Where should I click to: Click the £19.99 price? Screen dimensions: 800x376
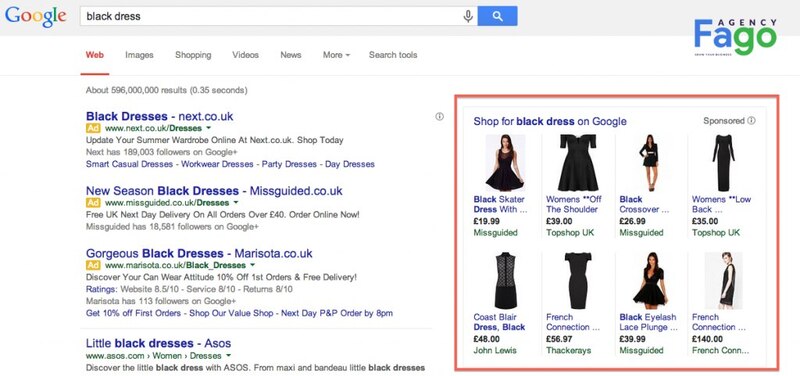coord(487,221)
